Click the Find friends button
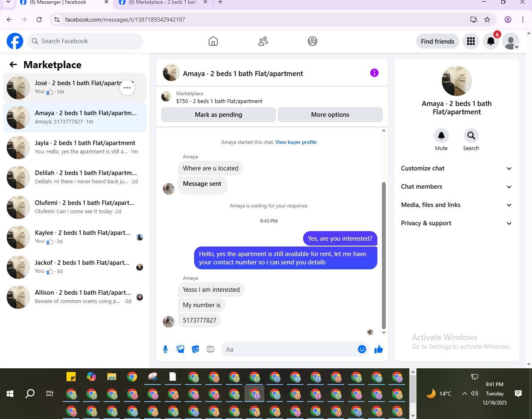This screenshot has height=419, width=532. pyautogui.click(x=438, y=41)
